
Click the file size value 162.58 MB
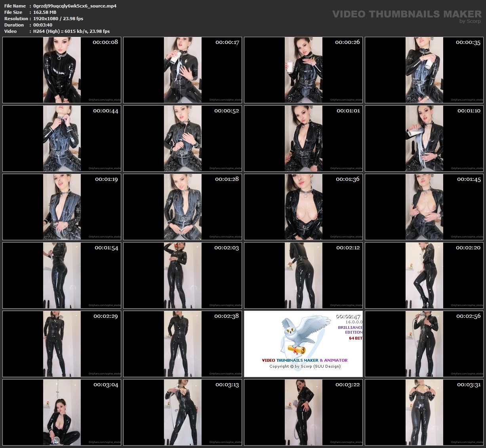click(45, 12)
